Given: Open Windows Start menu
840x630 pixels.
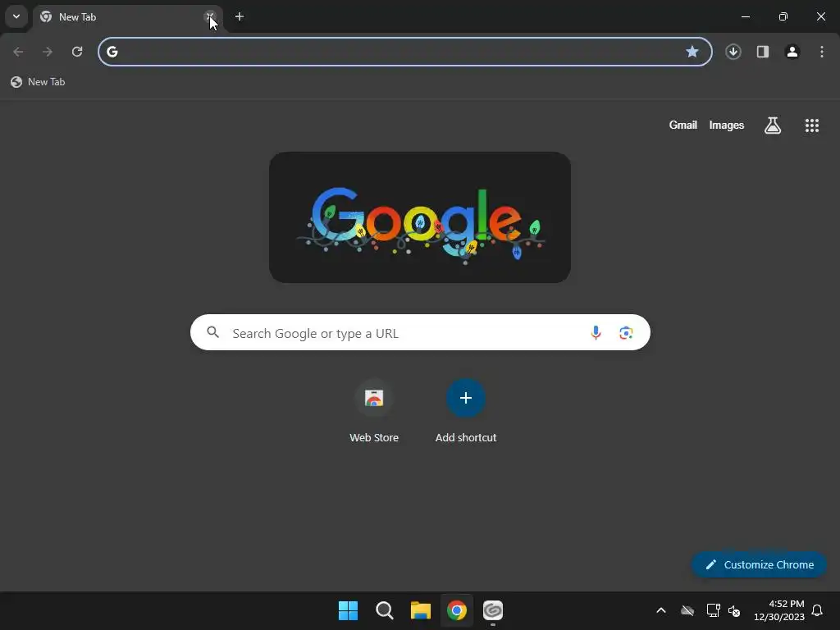Looking at the screenshot, I should coord(348,610).
